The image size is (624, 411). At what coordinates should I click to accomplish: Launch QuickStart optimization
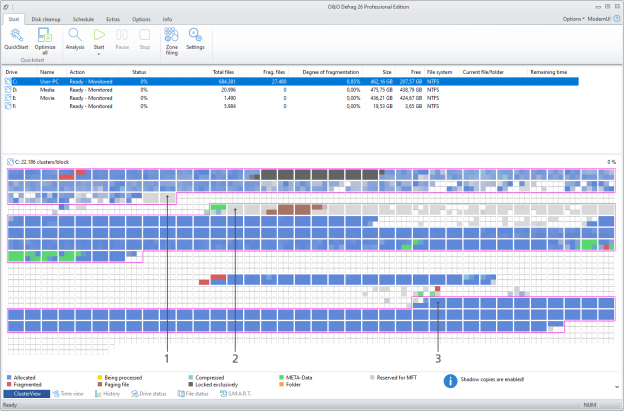[x=16, y=39]
